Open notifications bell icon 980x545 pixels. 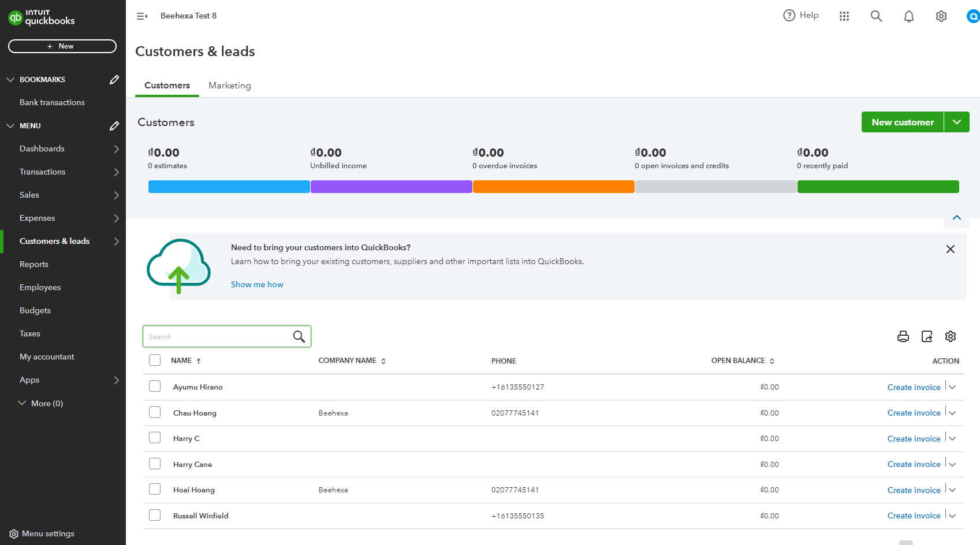[909, 16]
